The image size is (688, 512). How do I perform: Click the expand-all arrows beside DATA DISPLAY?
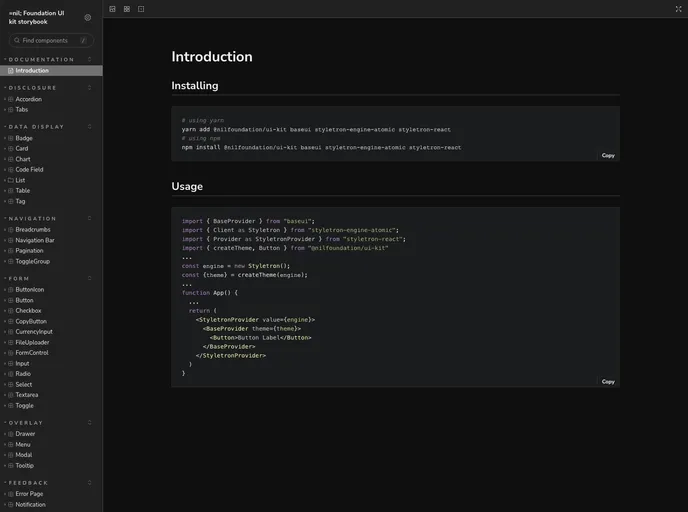(89, 127)
